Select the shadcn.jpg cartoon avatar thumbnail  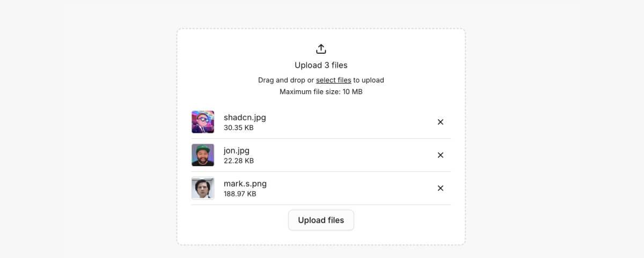(x=203, y=122)
